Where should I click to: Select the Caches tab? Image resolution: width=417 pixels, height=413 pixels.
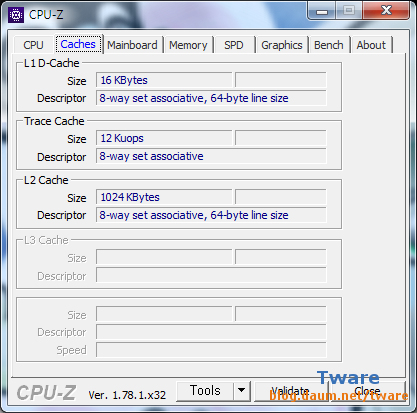(x=78, y=44)
